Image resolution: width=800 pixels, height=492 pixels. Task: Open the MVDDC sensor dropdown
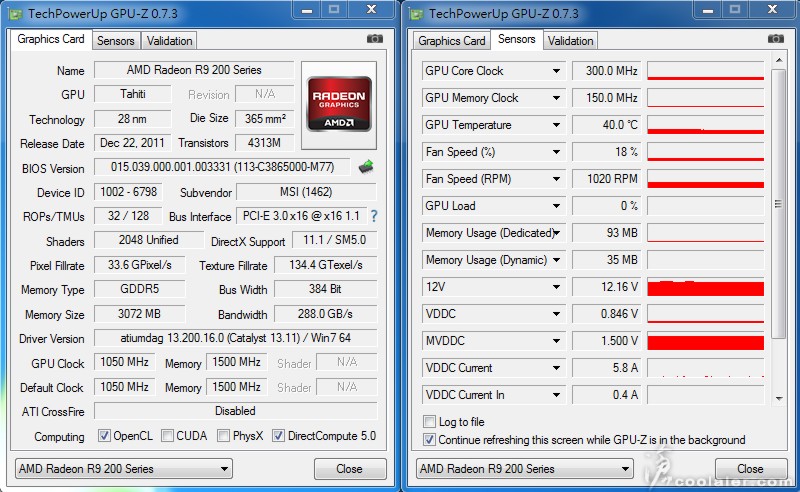coord(556,341)
